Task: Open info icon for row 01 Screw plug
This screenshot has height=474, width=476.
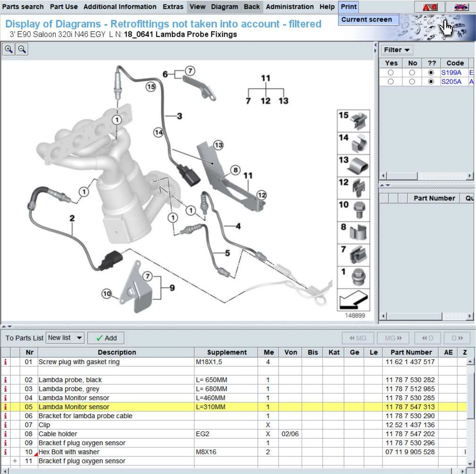Action: pos(5,362)
